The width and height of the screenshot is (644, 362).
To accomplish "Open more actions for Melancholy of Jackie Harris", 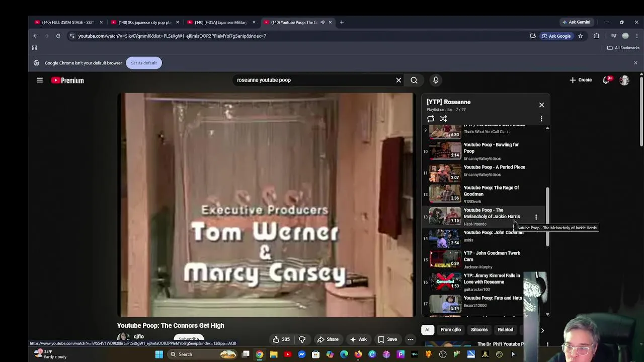I will pos(536,217).
